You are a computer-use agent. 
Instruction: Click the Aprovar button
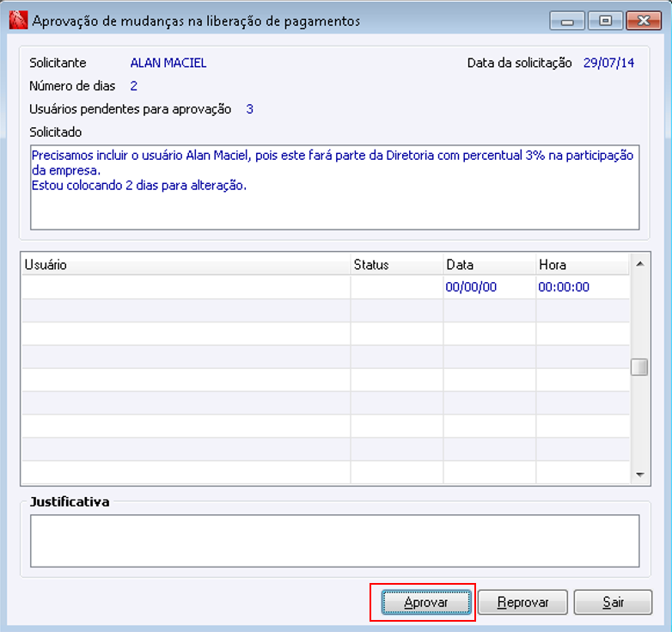click(x=426, y=602)
